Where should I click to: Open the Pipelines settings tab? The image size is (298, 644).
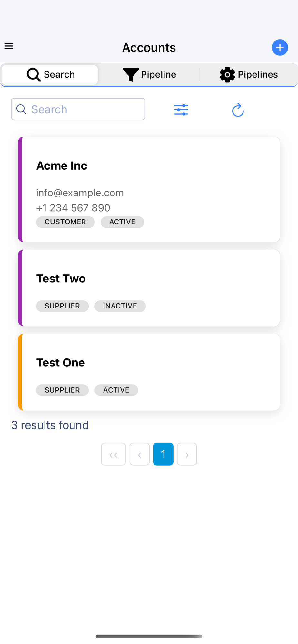249,75
